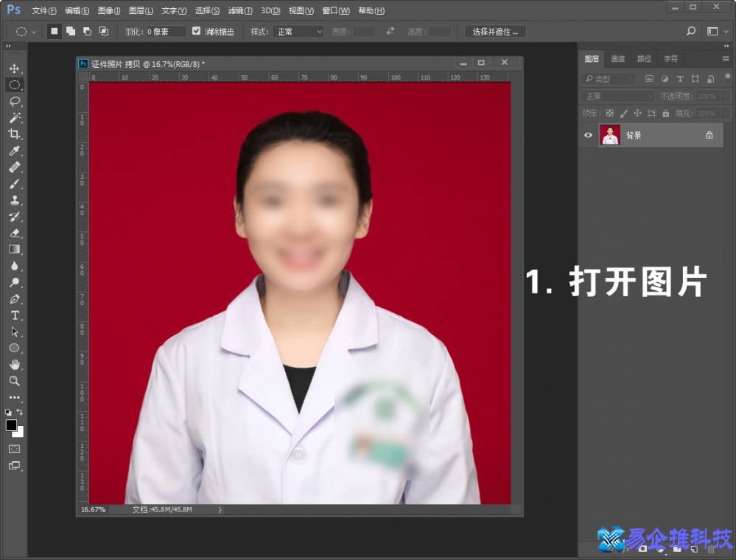
Task: Select the Zoom tool
Action: pyautogui.click(x=15, y=381)
